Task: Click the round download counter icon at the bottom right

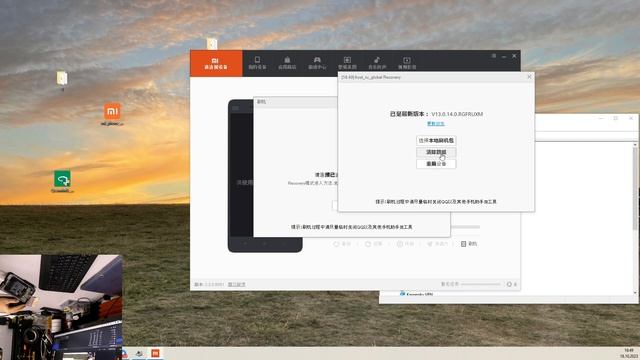Action: coord(509,284)
